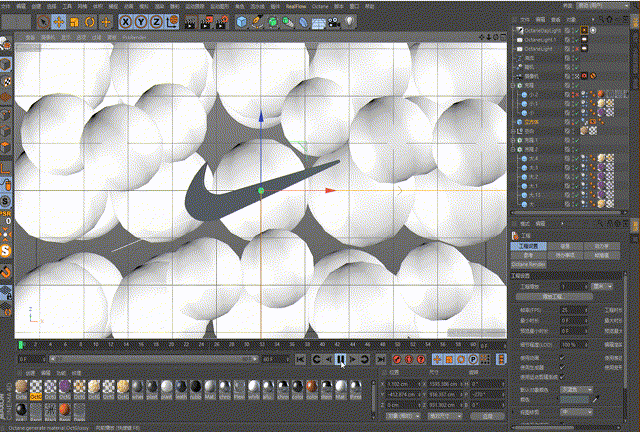The width and height of the screenshot is (640, 432).
Task: Open the RealFlow menu
Action: [296, 7]
